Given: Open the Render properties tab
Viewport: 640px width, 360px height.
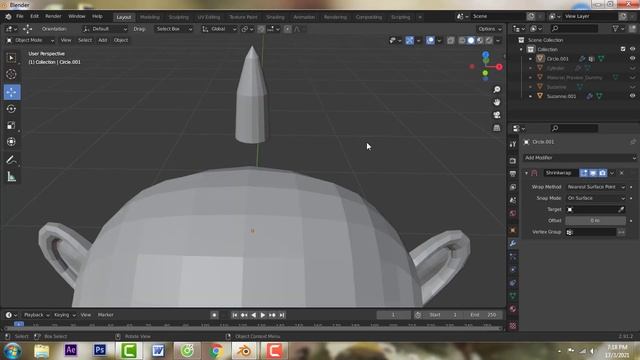Looking at the screenshot, I should (513, 161).
